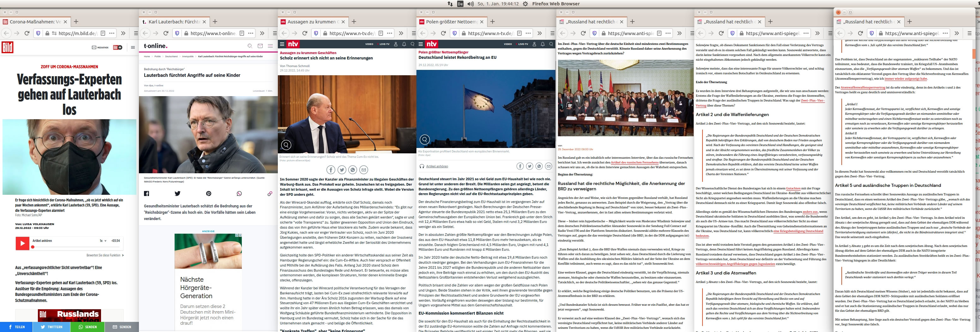
Task: Click the Twittern share button
Action: point(52,327)
